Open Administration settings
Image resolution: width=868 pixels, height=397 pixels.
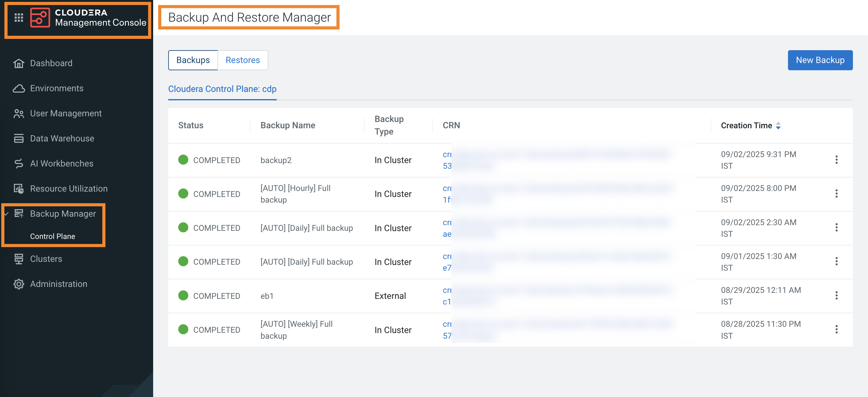point(58,283)
